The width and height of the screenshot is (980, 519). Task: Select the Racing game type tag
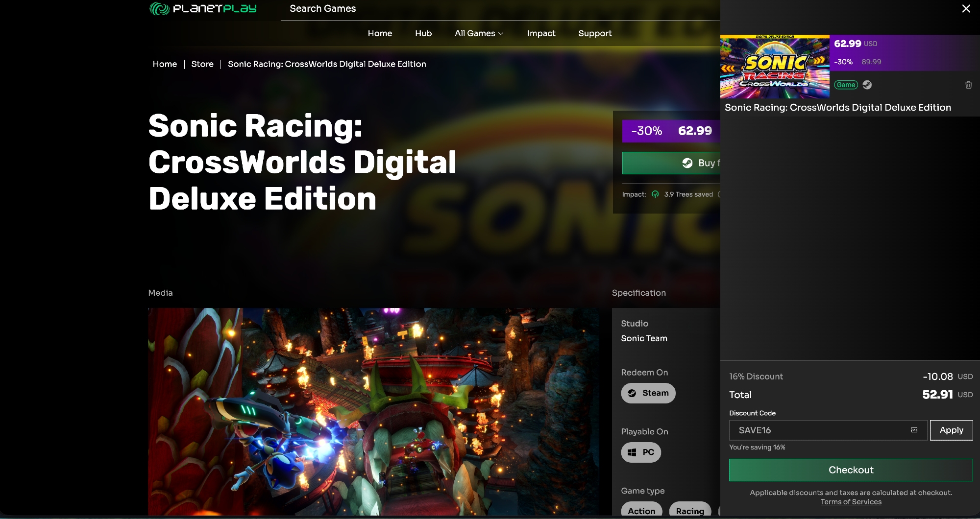tap(689, 511)
